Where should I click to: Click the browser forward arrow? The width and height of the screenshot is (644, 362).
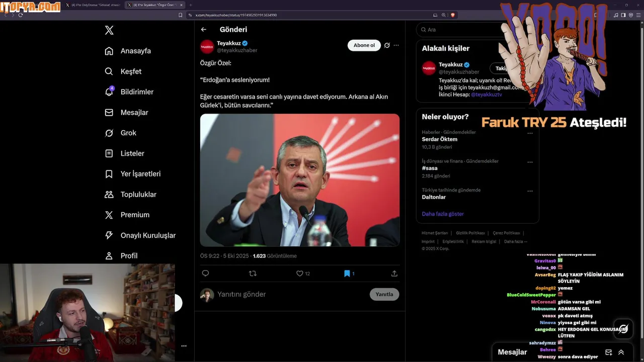[x=13, y=15]
